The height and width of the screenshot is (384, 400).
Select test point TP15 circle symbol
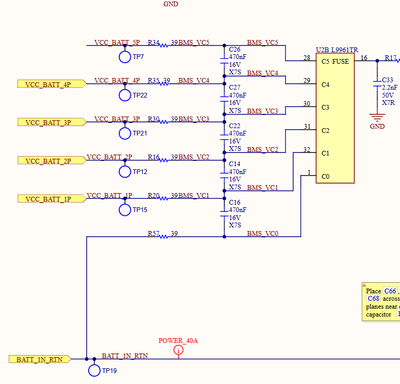point(125,210)
